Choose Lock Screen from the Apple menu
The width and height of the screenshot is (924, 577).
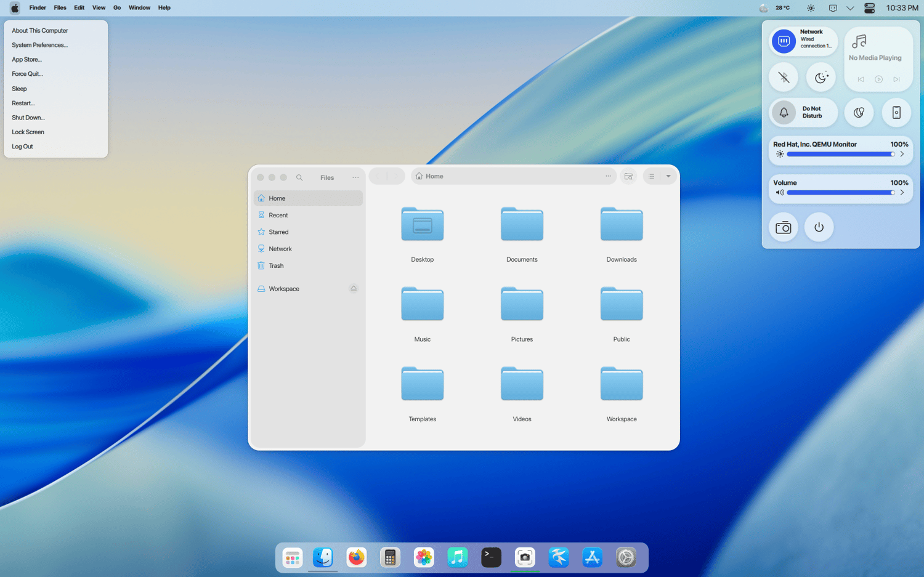tap(28, 132)
